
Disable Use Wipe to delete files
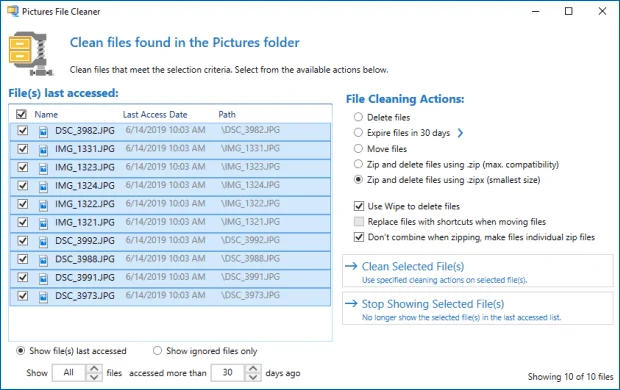[x=359, y=206]
